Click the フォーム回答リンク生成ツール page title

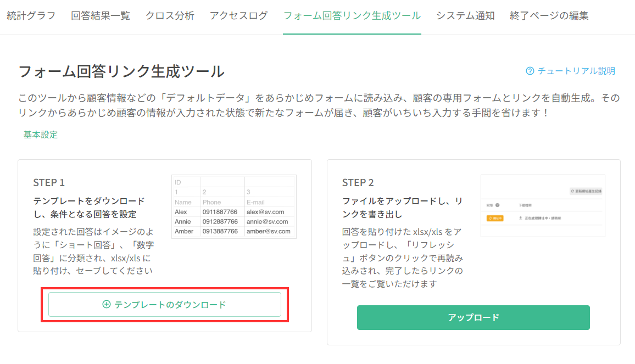(x=121, y=71)
